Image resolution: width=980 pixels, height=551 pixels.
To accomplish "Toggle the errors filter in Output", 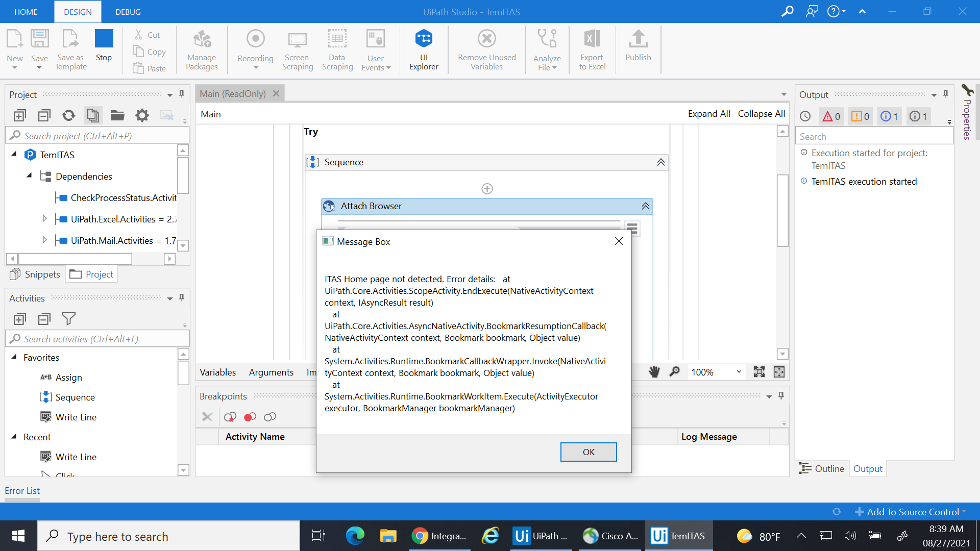I will click(x=831, y=116).
